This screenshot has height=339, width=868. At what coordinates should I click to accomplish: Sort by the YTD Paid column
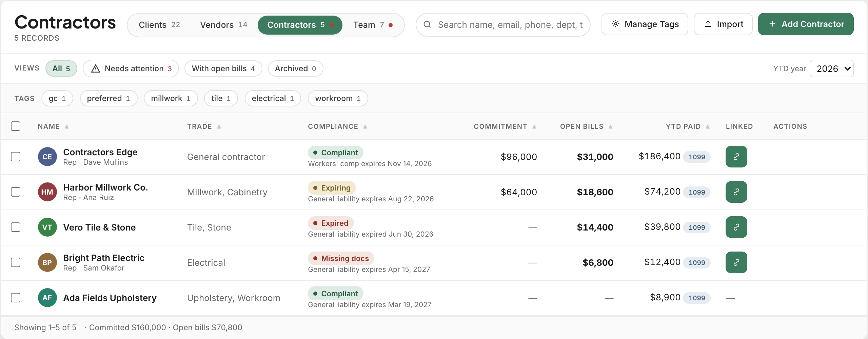[x=688, y=126]
